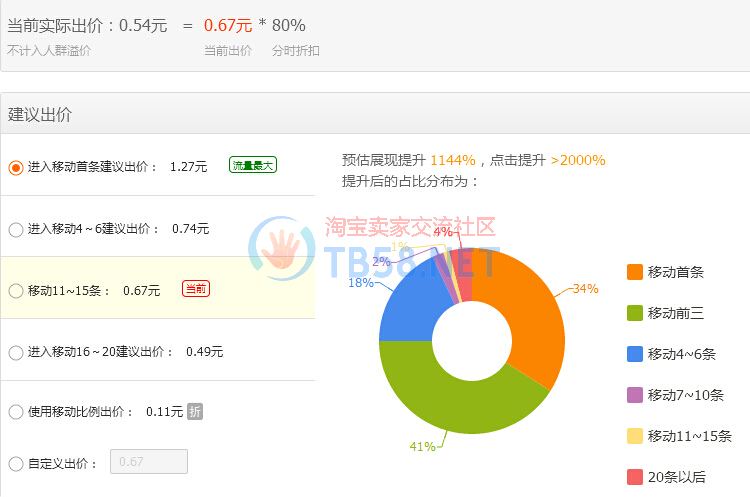Select 进入移动首条建议出价 radio button
Image resolution: width=750 pixels, height=497 pixels.
coord(15,168)
